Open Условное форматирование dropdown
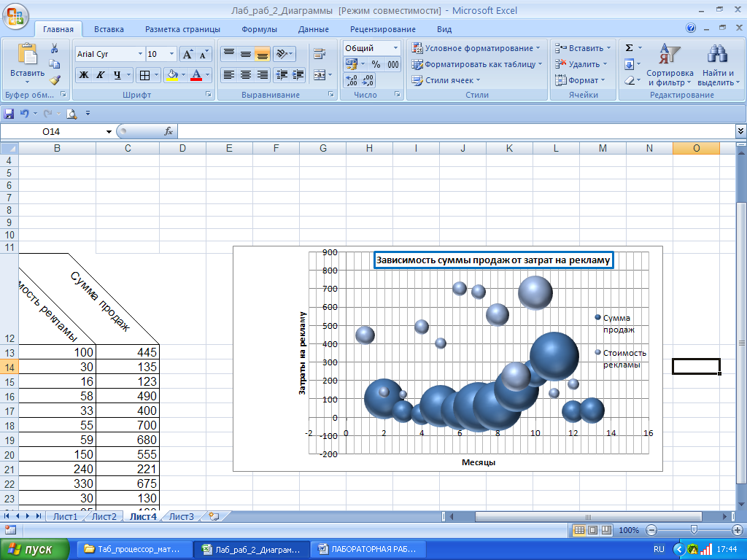Image resolution: width=747 pixels, height=560 pixels. coord(476,48)
